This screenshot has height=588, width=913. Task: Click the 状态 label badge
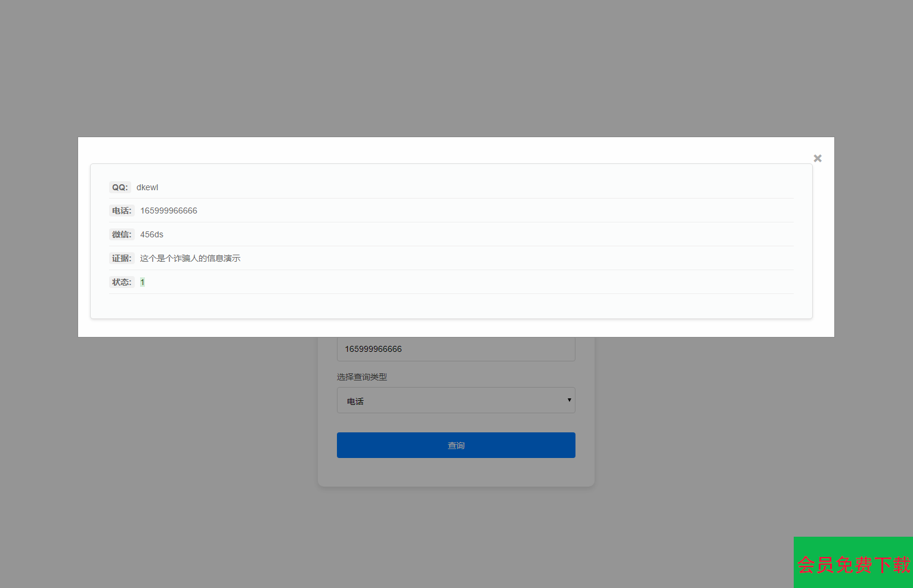[122, 282]
